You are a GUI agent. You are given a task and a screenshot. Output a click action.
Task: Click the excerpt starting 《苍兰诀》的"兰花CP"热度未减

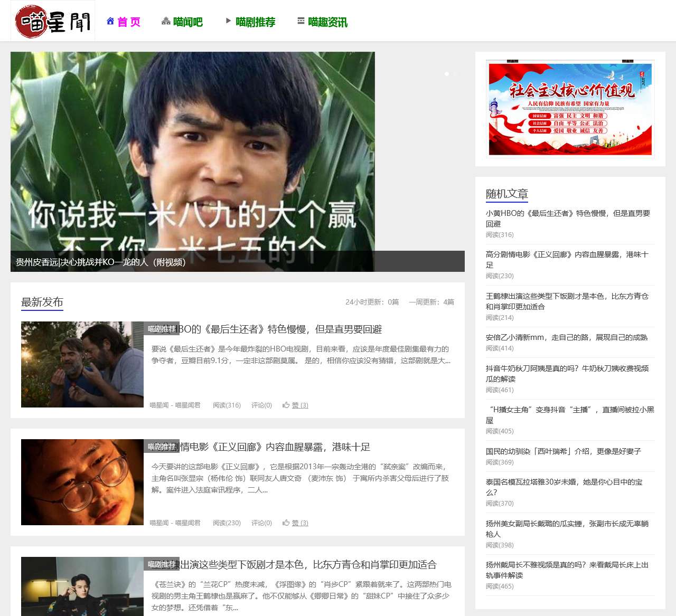point(302,596)
